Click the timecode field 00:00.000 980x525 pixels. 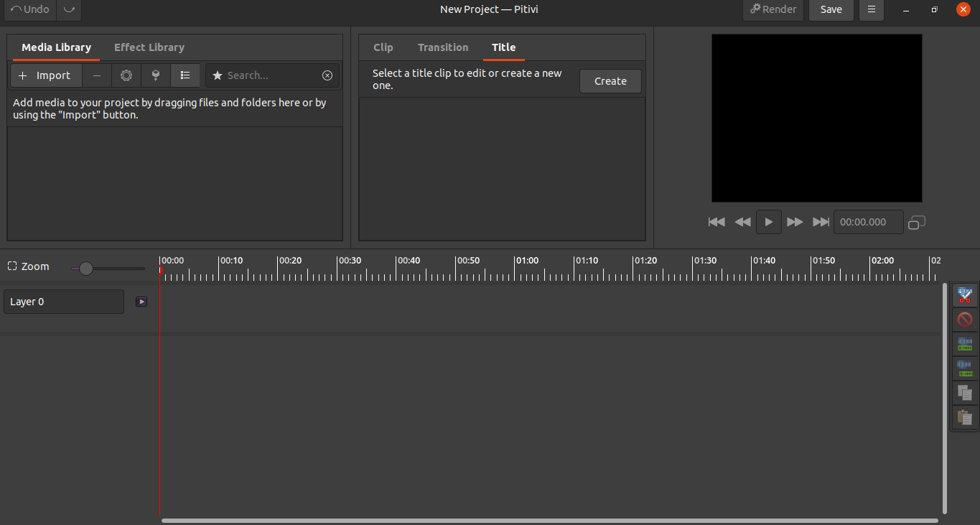[868, 222]
